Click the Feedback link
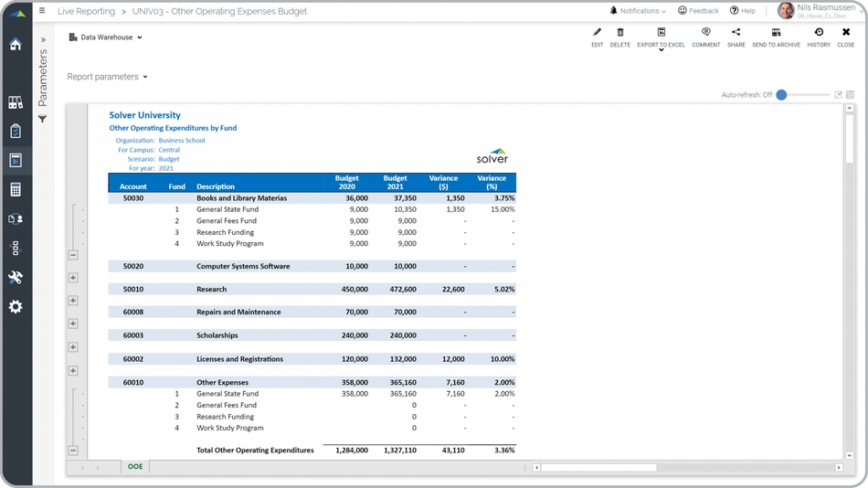The image size is (868, 488). pyautogui.click(x=698, y=11)
